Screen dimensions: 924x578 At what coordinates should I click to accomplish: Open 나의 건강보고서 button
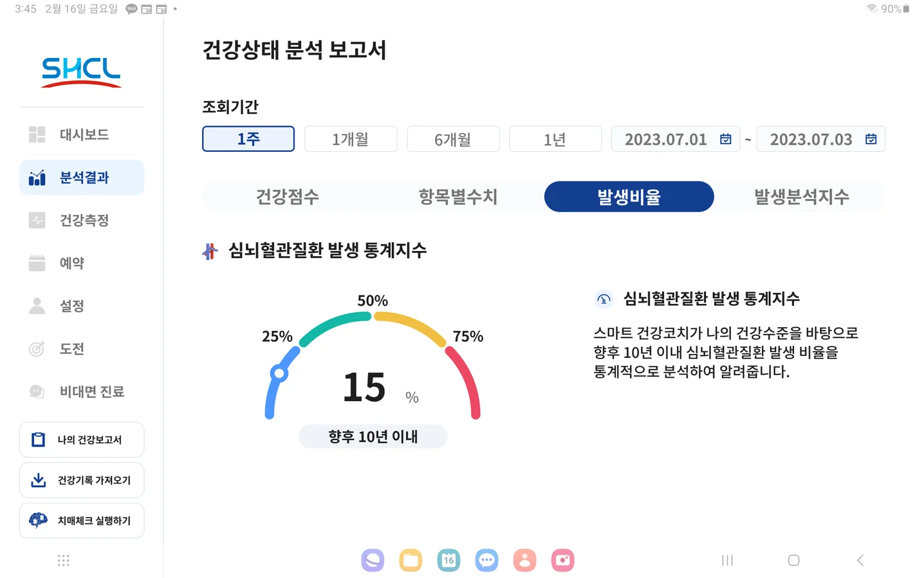82,440
